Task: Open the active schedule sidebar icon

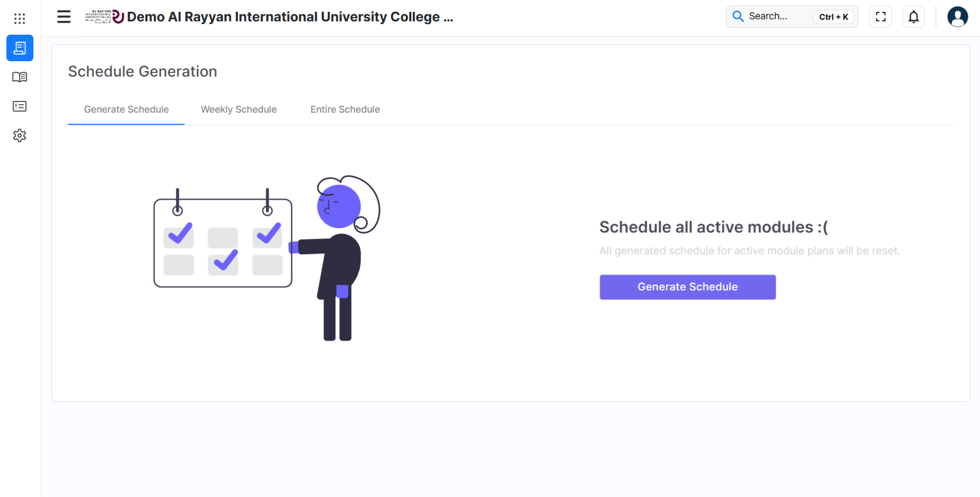Action: pos(20,48)
